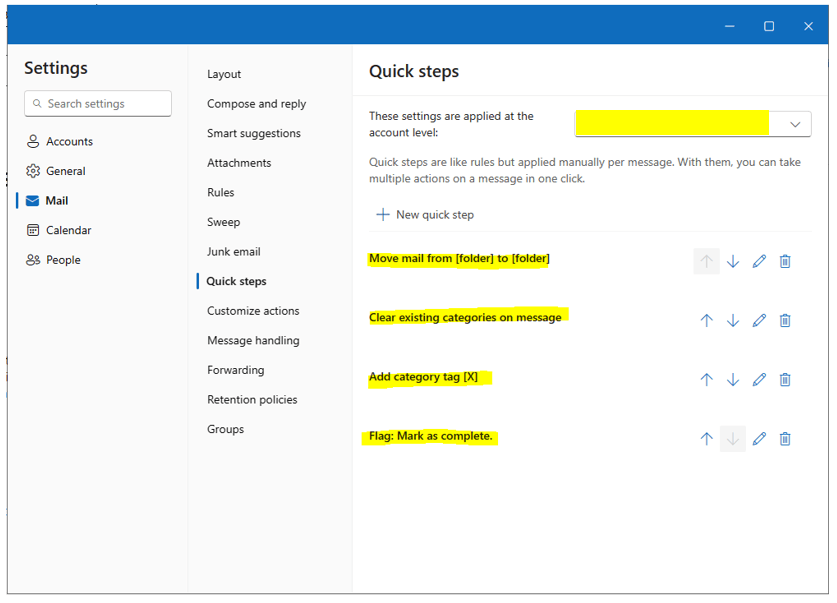Go to Layout mail settings
The image size is (837, 603).
pos(224,74)
